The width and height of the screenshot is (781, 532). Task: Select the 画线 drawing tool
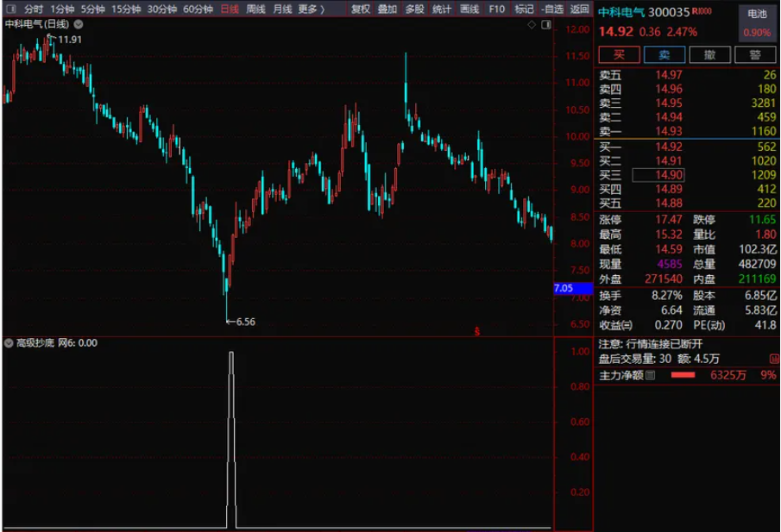(469, 7)
